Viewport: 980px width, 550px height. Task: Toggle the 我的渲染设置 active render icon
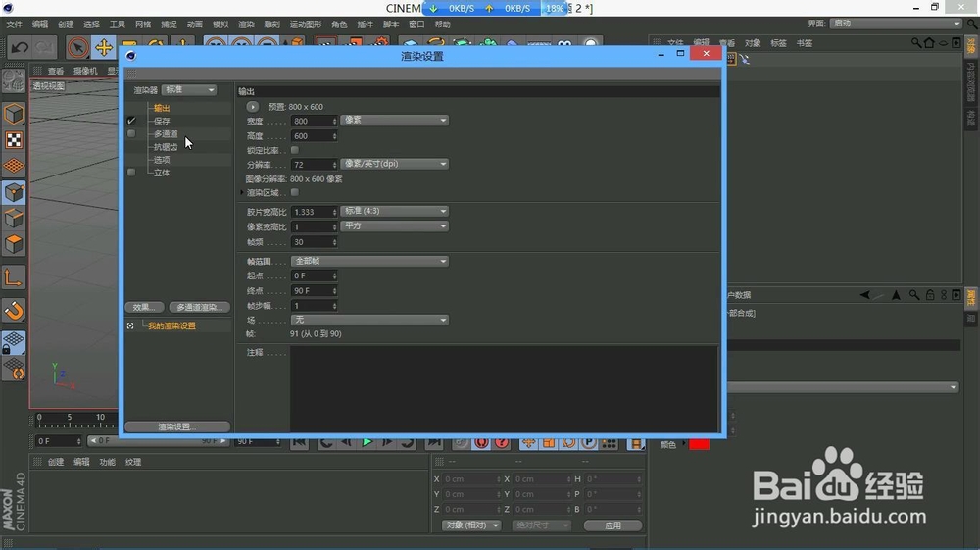(x=130, y=326)
